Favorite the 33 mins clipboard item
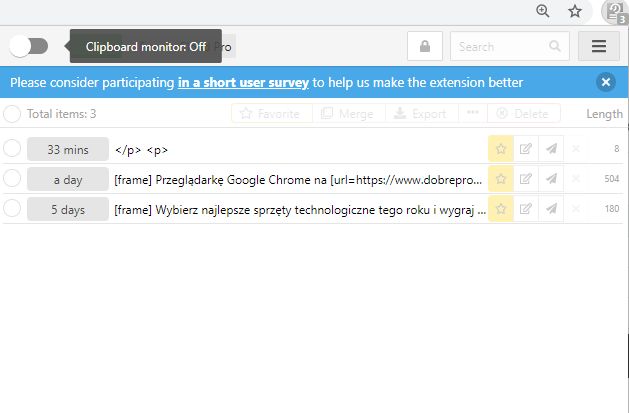629x413 pixels. 500,149
